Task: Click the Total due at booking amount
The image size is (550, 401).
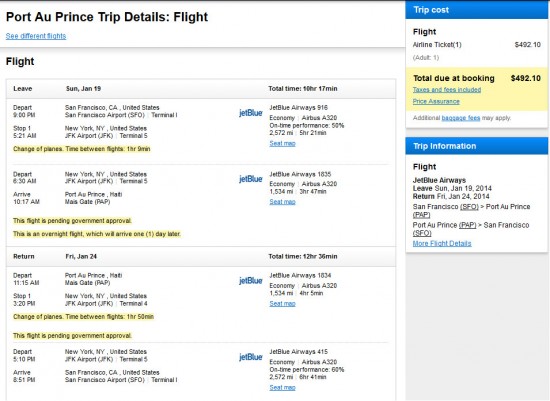Action: tap(525, 78)
